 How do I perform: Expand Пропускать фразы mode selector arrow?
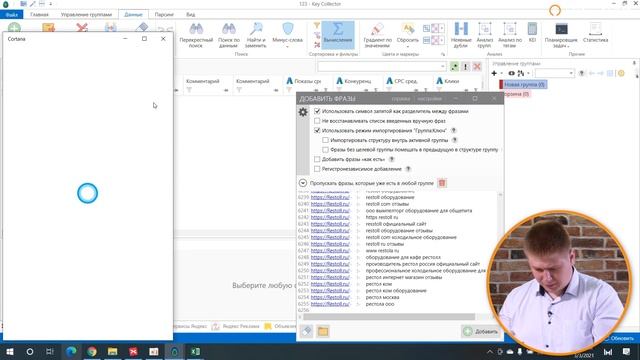303,183
